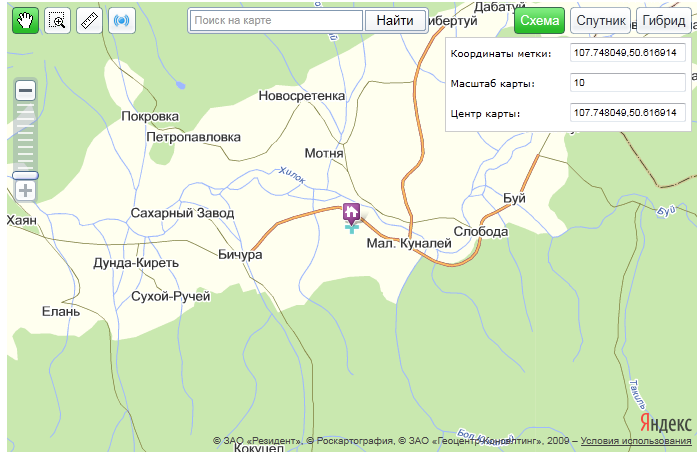The height and width of the screenshot is (458, 700).
Task: Click the plus zoom-in button
Action: [x=25, y=191]
